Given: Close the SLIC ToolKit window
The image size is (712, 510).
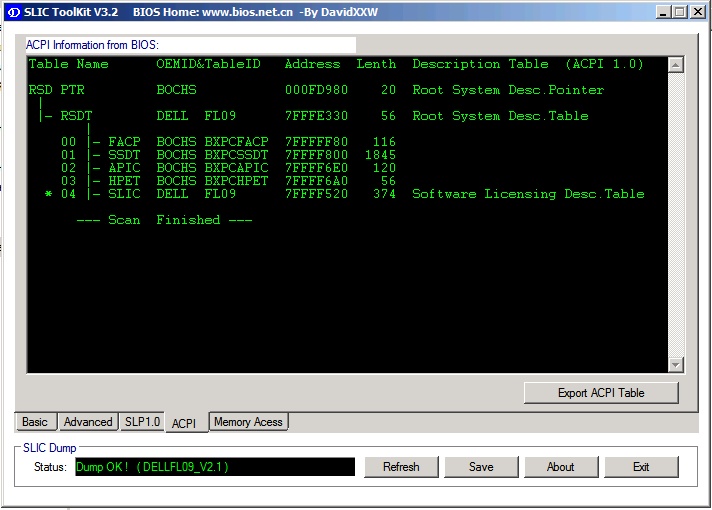Looking at the screenshot, I should coord(697,12).
